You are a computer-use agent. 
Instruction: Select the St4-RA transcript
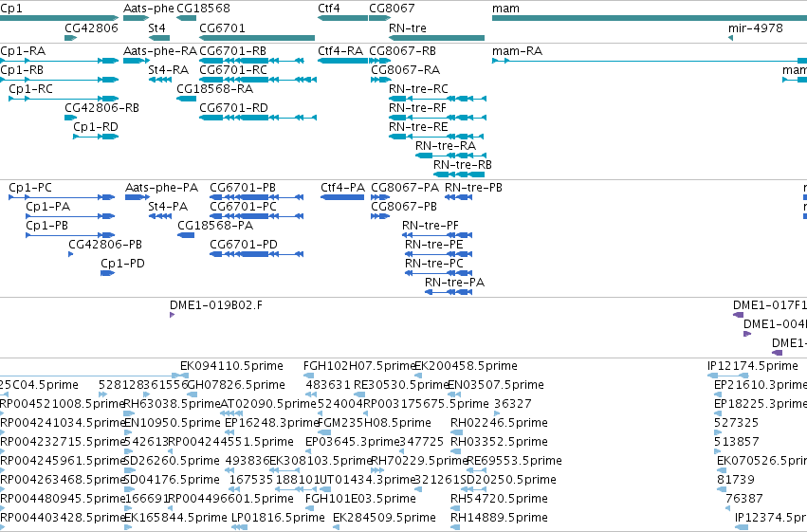[160, 80]
